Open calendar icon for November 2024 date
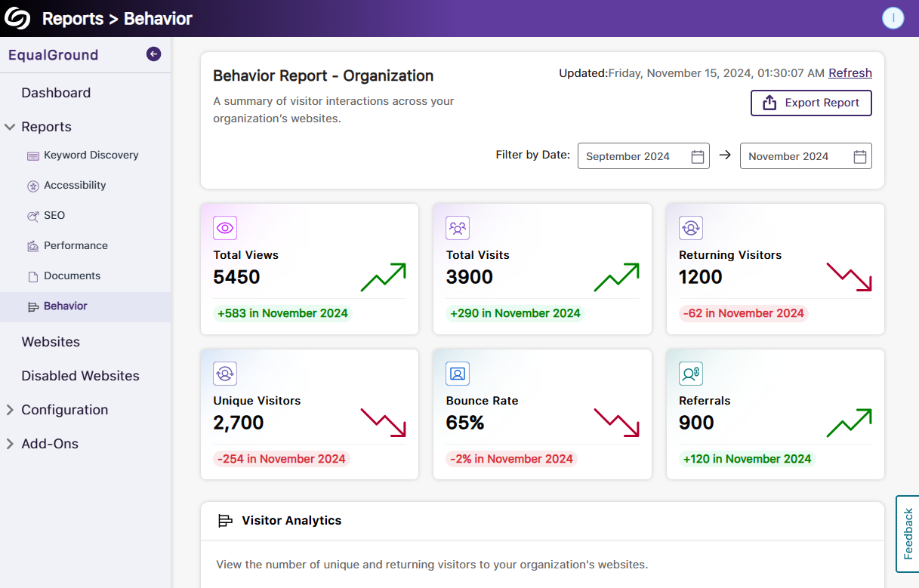The height and width of the screenshot is (588, 919). 859,156
